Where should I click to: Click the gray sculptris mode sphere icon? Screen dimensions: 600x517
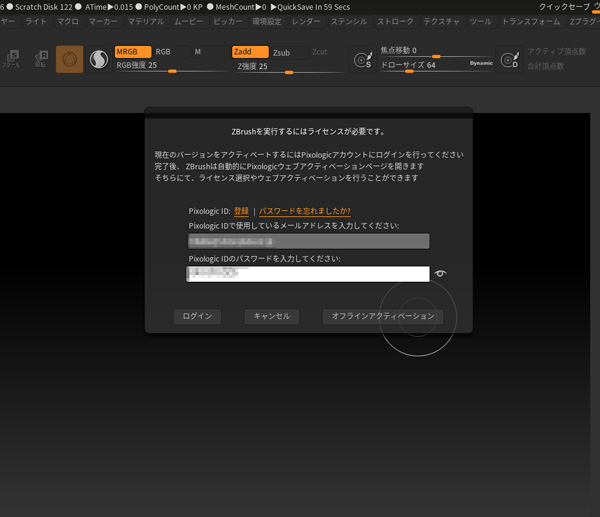pos(99,59)
